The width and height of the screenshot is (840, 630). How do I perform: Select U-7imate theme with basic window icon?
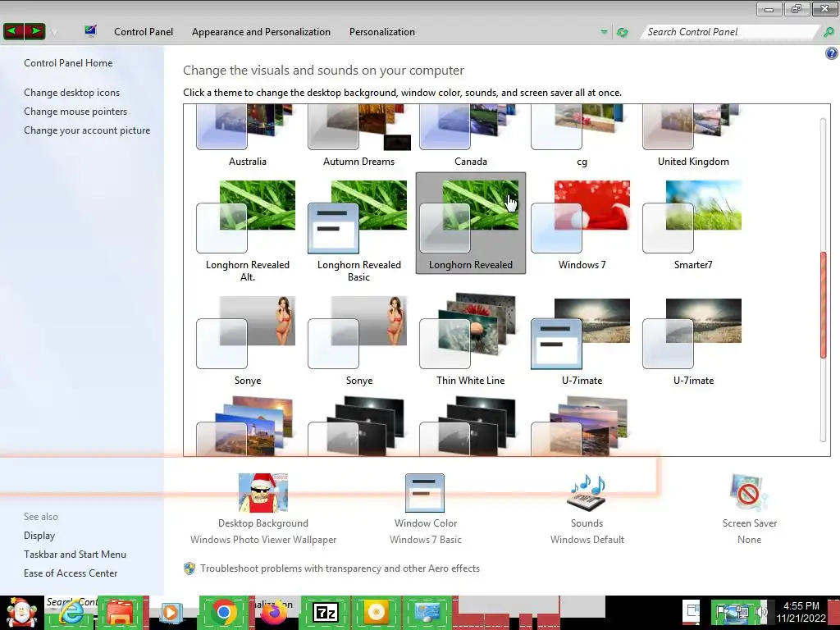(582, 339)
